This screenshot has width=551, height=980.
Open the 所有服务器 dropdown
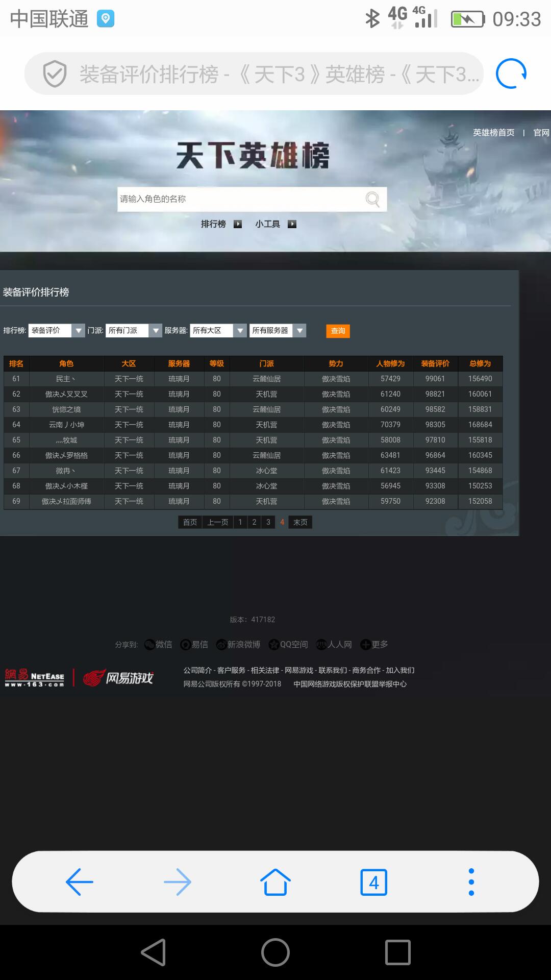278,331
